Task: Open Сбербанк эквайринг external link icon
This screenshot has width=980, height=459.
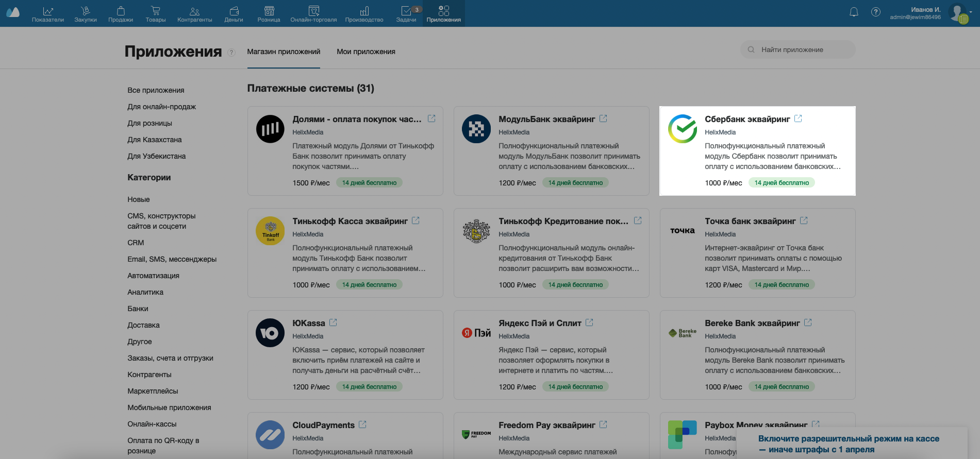Action: pyautogui.click(x=798, y=118)
